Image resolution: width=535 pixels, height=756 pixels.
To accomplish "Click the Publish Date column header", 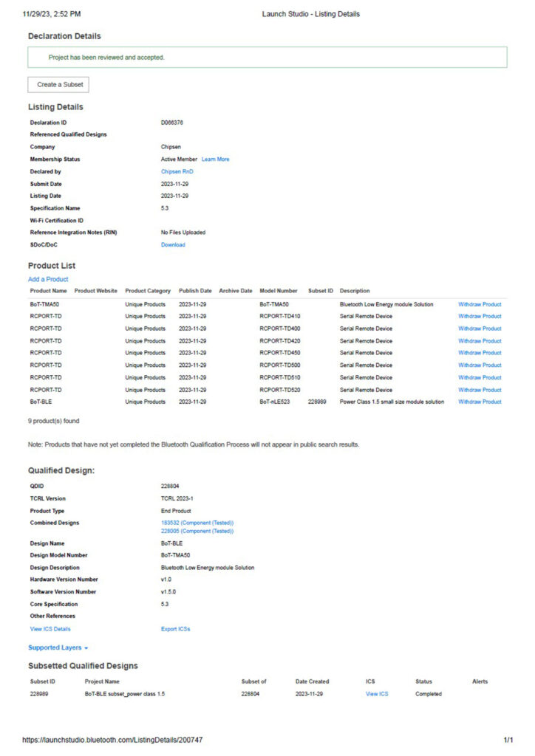I will 195,291.
